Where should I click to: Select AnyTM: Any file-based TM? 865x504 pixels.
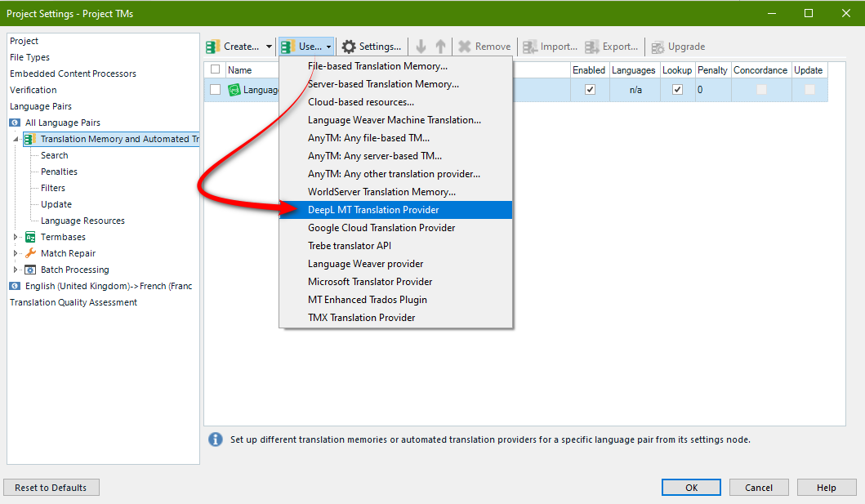(x=396, y=138)
